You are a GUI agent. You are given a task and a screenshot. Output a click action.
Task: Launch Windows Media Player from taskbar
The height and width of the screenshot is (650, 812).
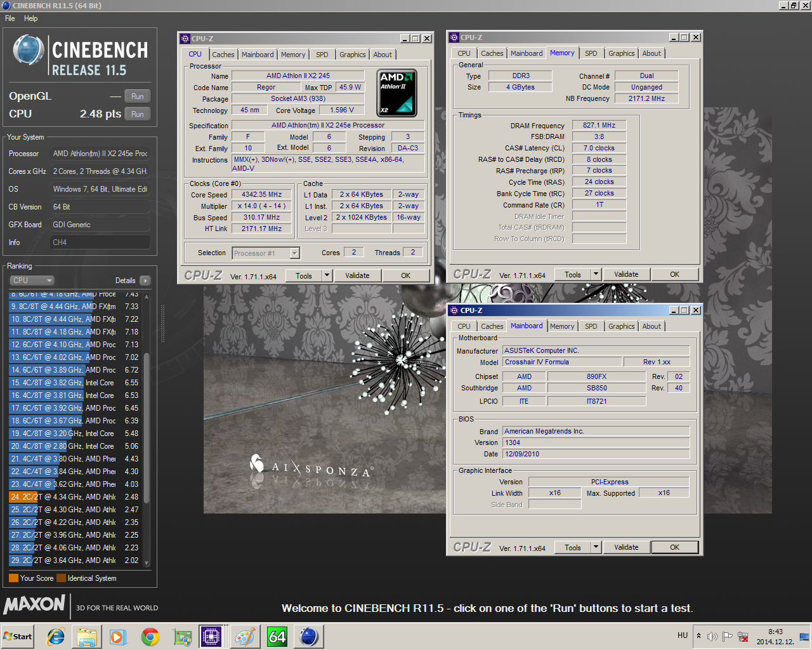click(118, 637)
